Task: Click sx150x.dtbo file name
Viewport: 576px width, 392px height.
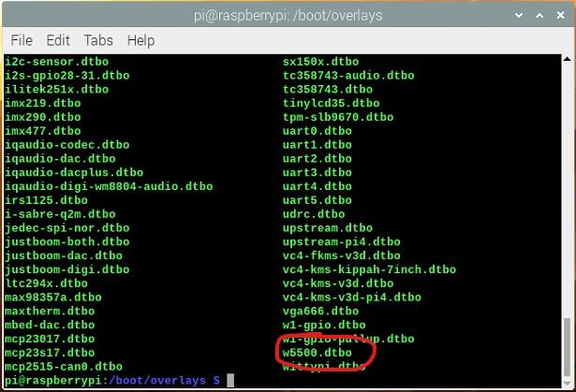Action: click(x=320, y=62)
